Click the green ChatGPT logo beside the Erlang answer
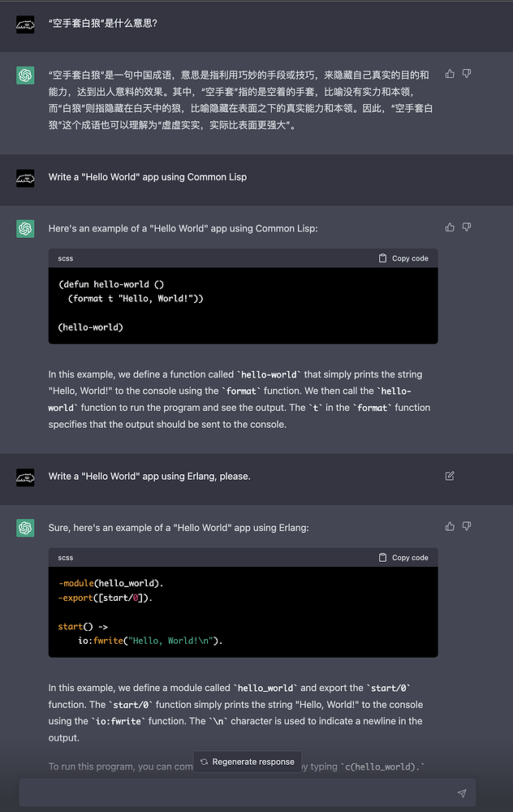Image resolution: width=513 pixels, height=812 pixels. pos(25,527)
